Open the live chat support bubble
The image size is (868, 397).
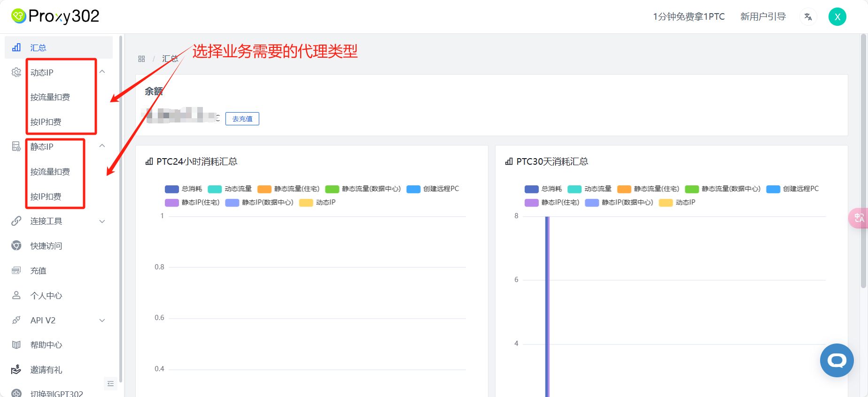(x=837, y=360)
